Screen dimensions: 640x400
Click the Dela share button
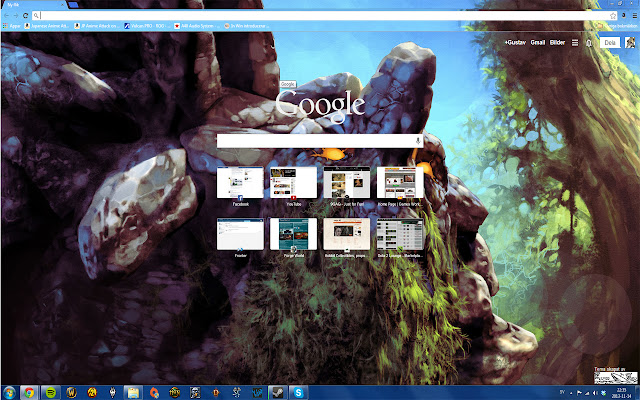(610, 42)
